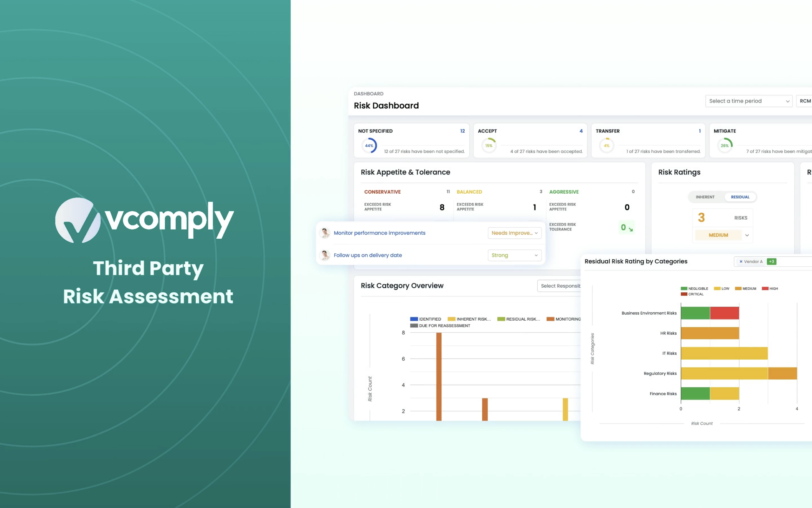Open the Not Specified count 12

click(x=462, y=131)
